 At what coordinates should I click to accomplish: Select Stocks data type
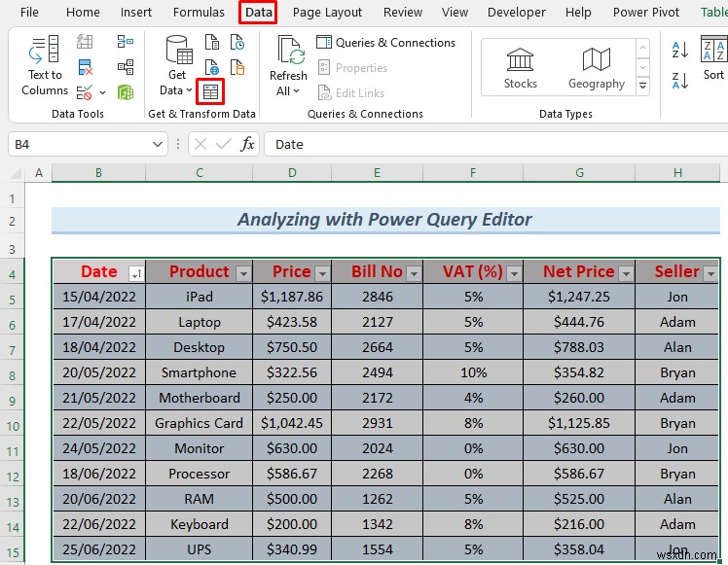click(520, 68)
